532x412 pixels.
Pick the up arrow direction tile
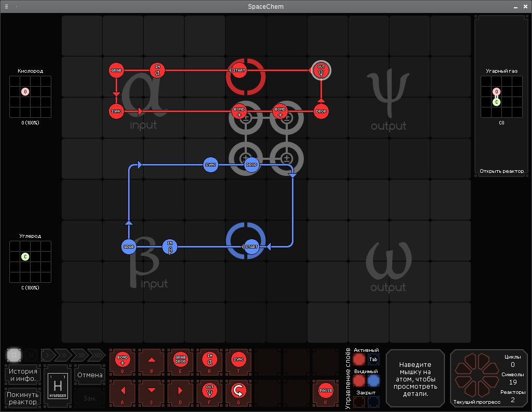[151, 362]
